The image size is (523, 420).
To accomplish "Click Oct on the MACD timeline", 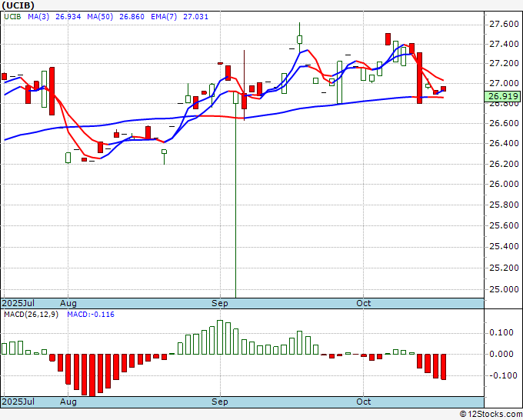I will coord(364,402).
